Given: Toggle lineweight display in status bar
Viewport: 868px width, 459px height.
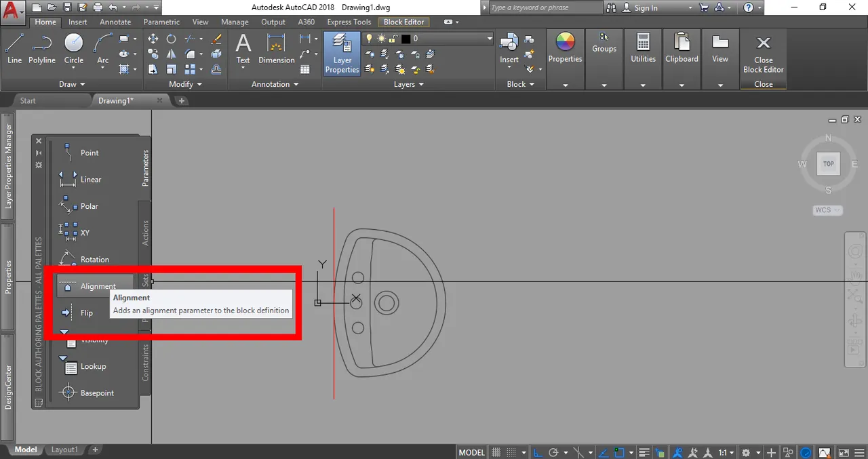Looking at the screenshot, I should [644, 452].
